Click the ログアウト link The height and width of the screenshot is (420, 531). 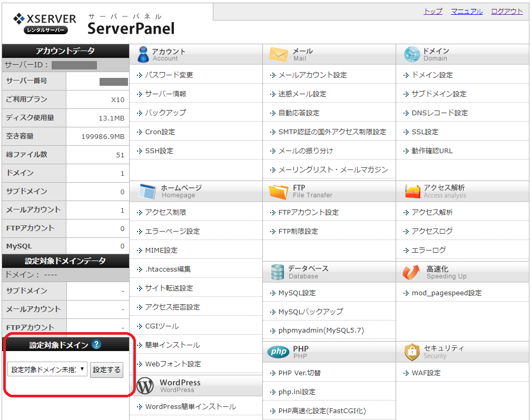tap(507, 11)
